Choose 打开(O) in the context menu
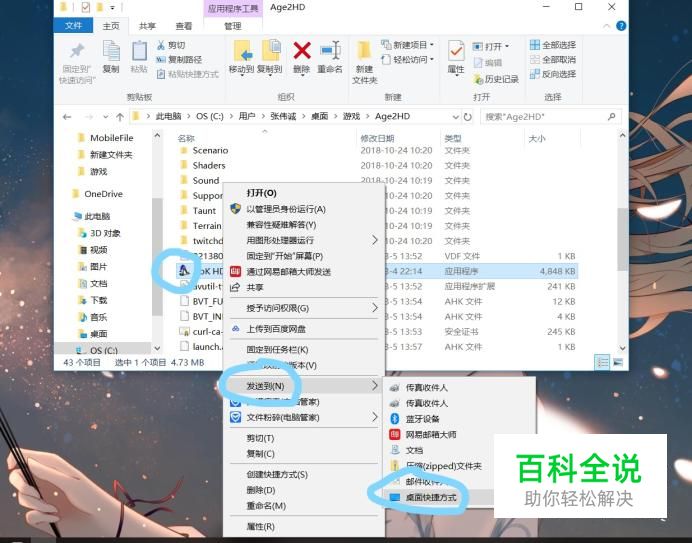The width and height of the screenshot is (692, 543). tap(261, 193)
